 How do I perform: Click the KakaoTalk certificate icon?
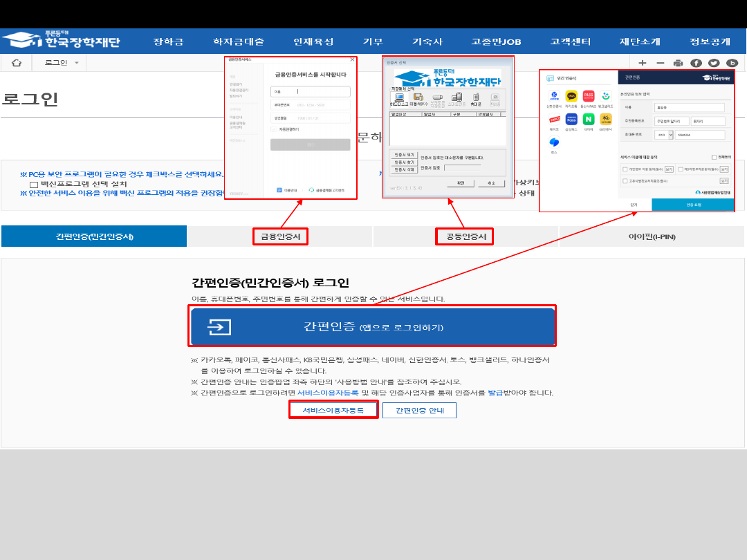571,97
